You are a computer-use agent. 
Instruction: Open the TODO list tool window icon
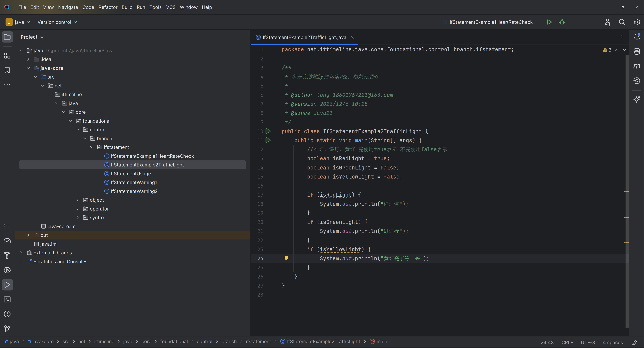click(x=7, y=226)
